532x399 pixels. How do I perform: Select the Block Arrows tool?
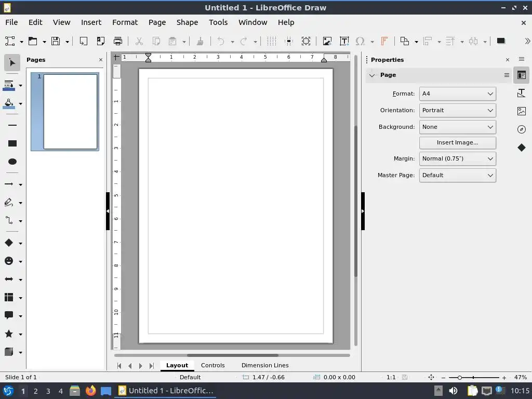pyautogui.click(x=9, y=279)
